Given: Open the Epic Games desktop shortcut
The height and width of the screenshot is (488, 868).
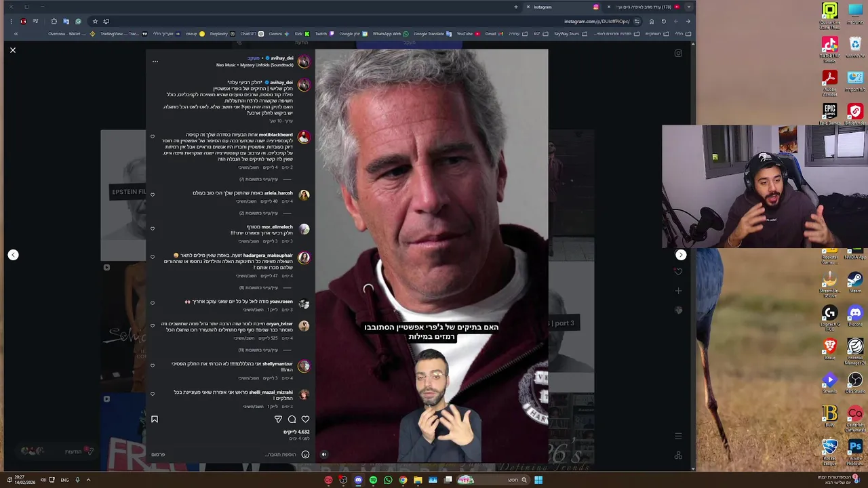Looking at the screenshot, I should click(830, 113).
